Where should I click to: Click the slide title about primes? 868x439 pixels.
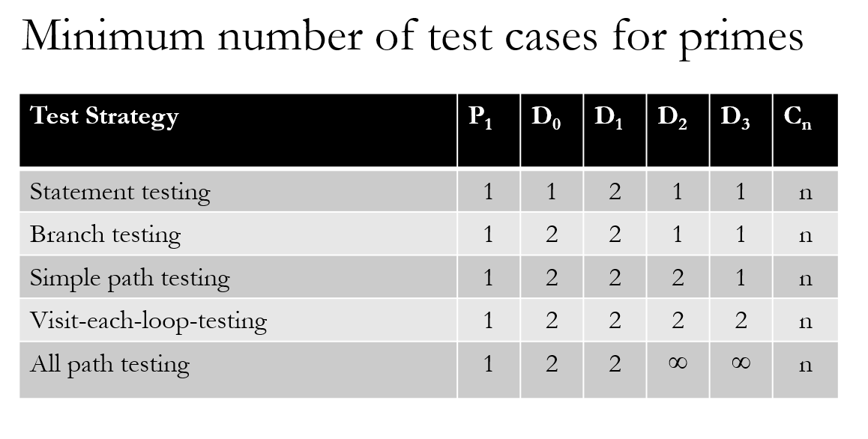[x=412, y=36]
